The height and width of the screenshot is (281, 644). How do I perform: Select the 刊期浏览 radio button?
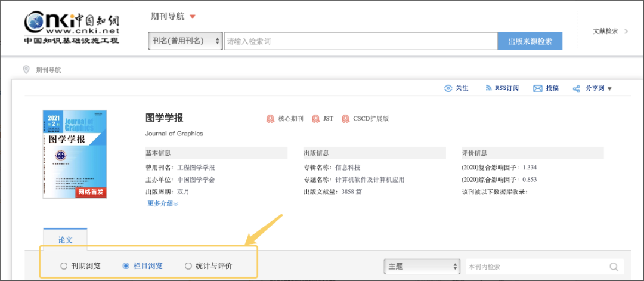(x=64, y=266)
